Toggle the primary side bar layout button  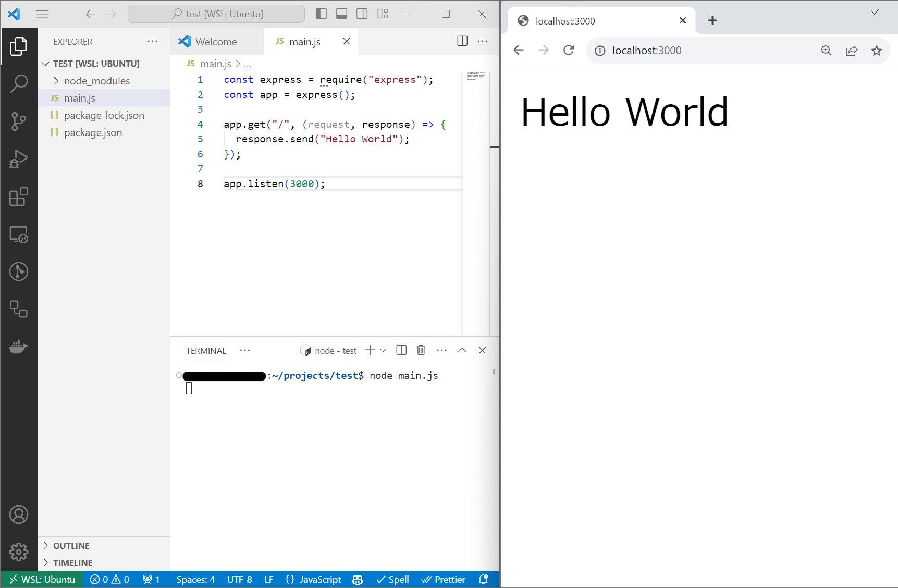pyautogui.click(x=321, y=14)
